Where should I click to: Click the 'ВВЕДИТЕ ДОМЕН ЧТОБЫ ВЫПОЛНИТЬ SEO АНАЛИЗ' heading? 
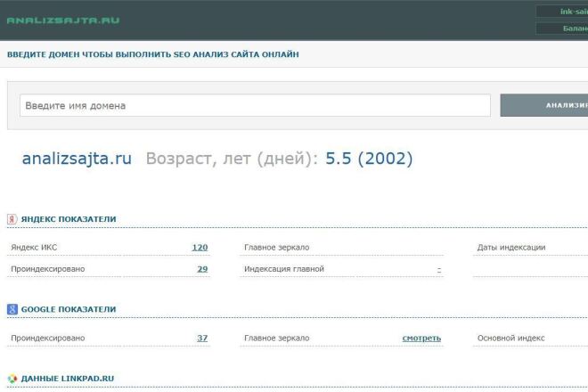click(x=153, y=54)
